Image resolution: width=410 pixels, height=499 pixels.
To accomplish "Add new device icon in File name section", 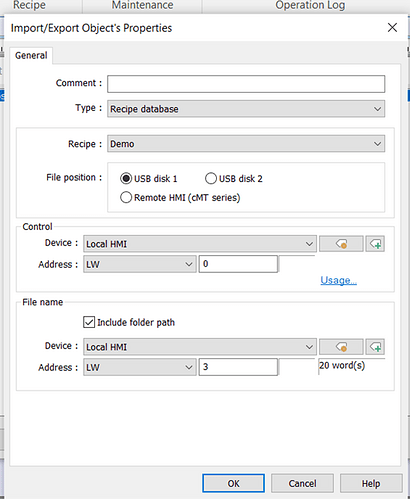I will [x=375, y=347].
